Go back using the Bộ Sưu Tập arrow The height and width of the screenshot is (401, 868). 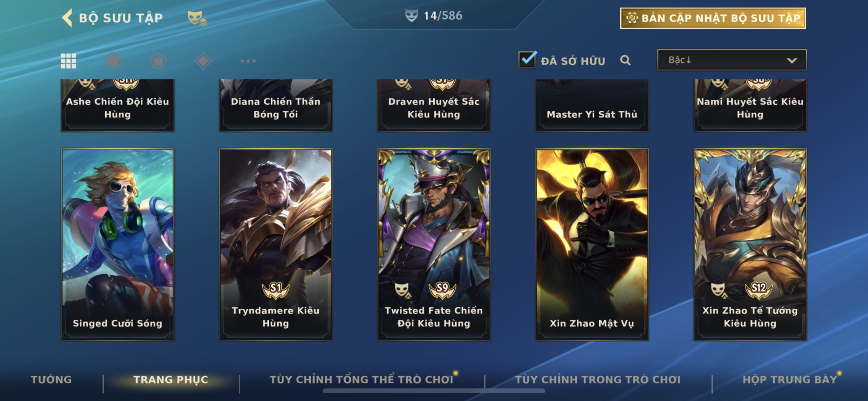coord(67,17)
